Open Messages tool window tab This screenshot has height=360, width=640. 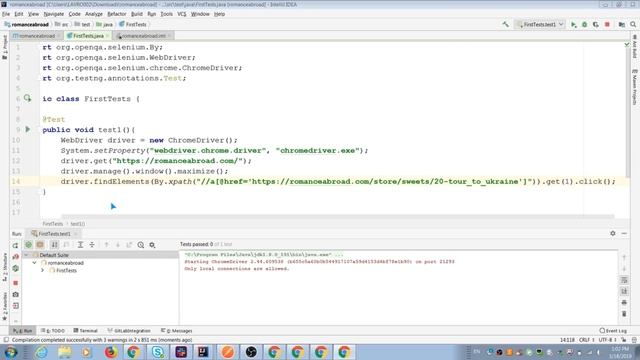pyautogui.click(x=177, y=331)
